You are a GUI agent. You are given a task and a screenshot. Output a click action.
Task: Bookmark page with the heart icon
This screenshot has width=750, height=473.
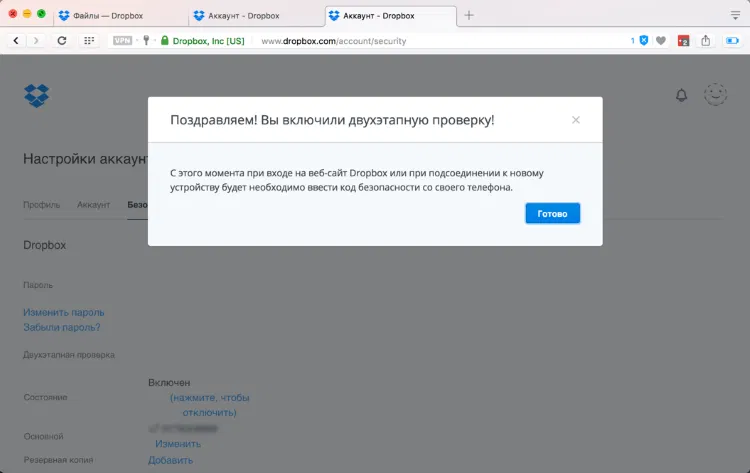661,41
